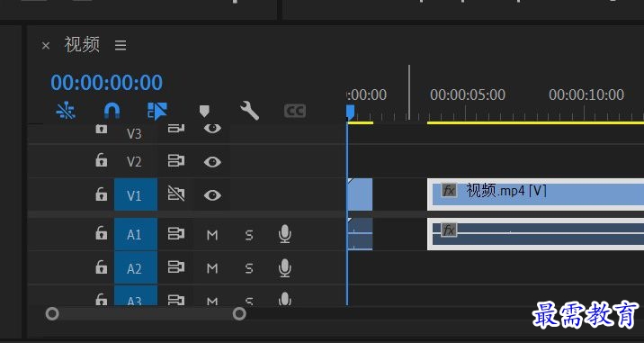Click the blue playhead marker on ruler
The height and width of the screenshot is (343, 644).
coord(350,112)
